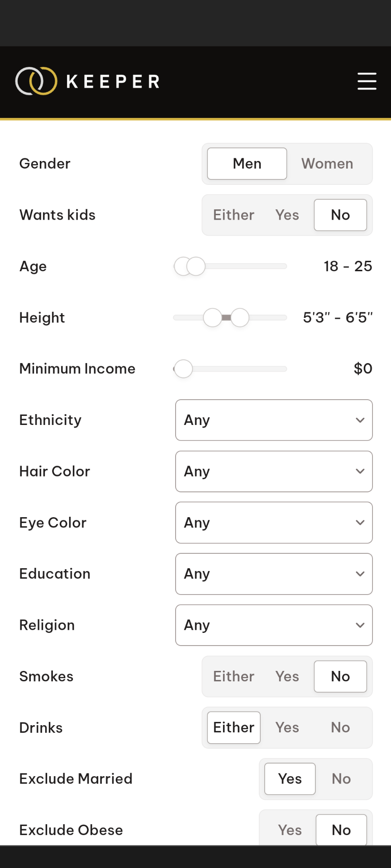Image resolution: width=391 pixels, height=868 pixels.
Task: Set Smokes to Either
Action: 234,676
